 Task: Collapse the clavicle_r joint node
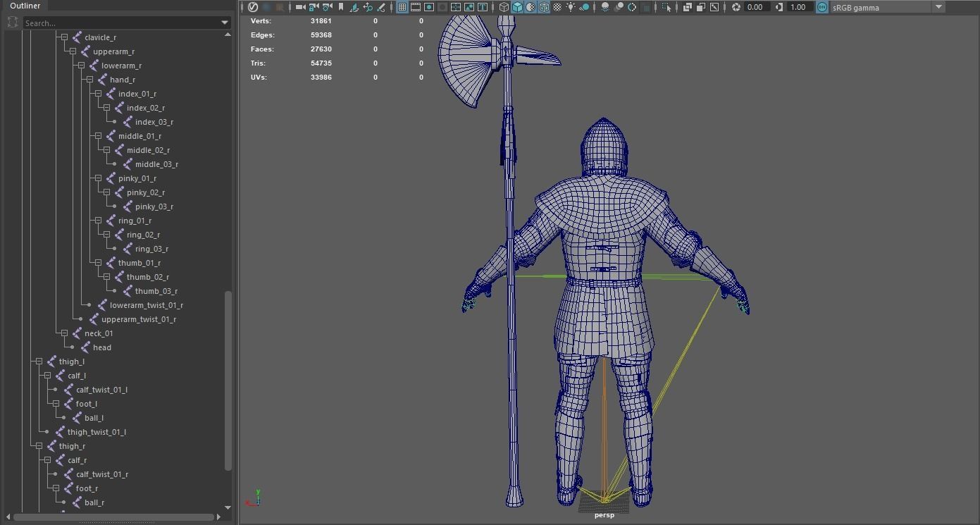[x=64, y=37]
